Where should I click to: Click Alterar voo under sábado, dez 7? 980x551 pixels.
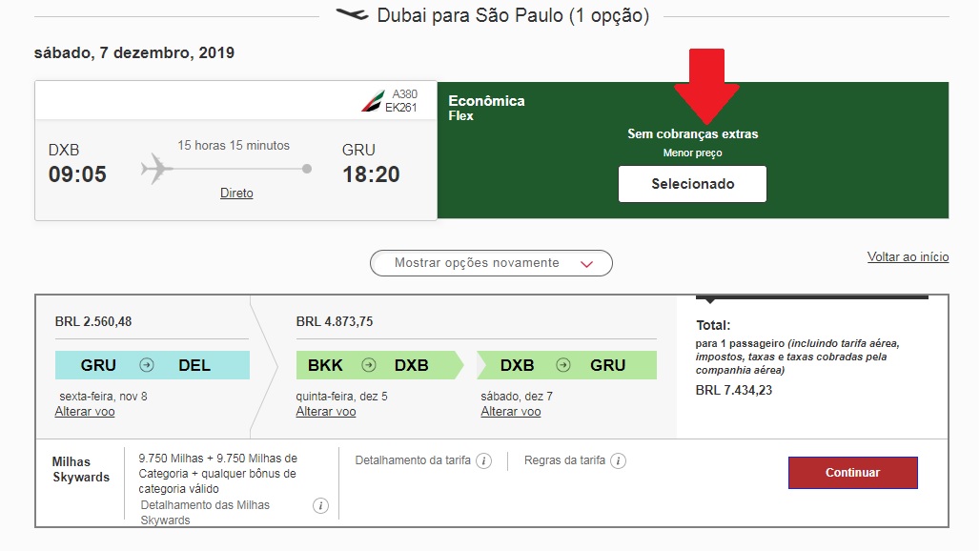511,412
